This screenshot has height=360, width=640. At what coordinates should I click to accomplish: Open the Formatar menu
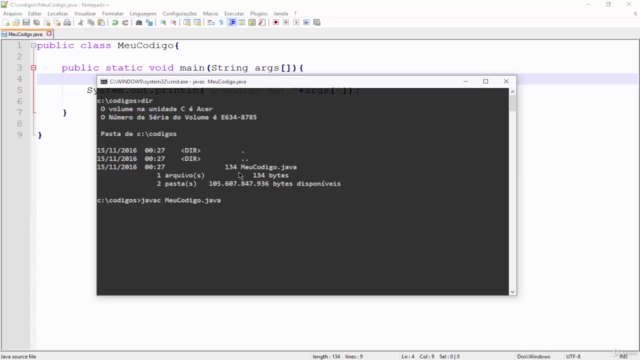[113, 13]
